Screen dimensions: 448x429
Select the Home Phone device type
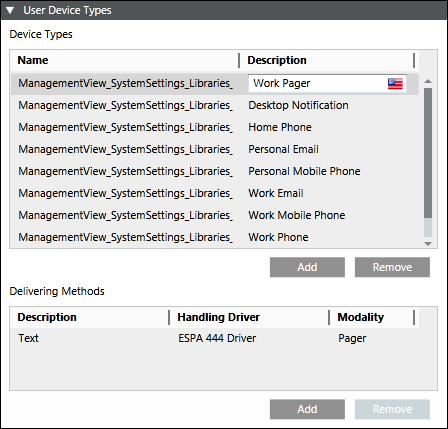pos(215,127)
